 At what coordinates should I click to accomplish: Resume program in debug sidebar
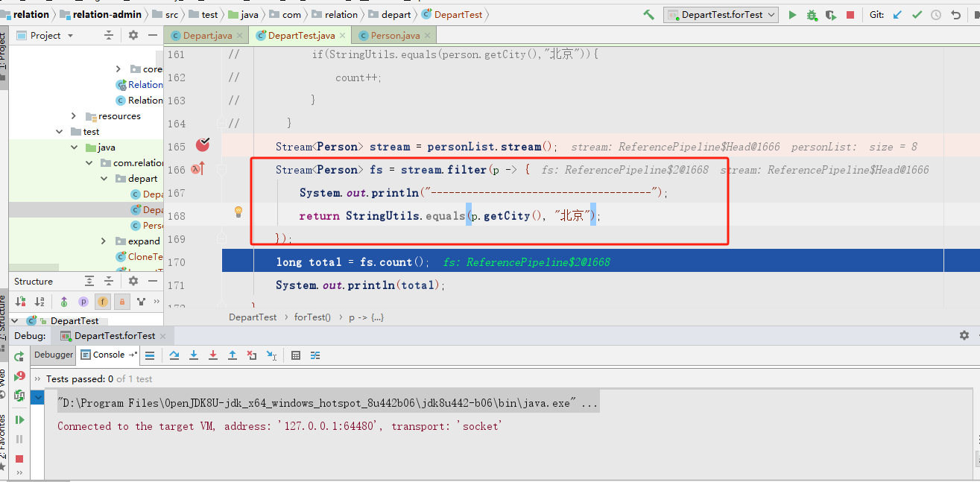pyautogui.click(x=19, y=420)
